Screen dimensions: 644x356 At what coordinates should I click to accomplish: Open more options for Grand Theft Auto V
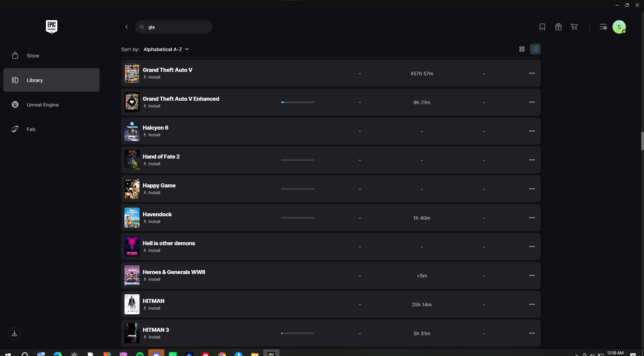(532, 73)
